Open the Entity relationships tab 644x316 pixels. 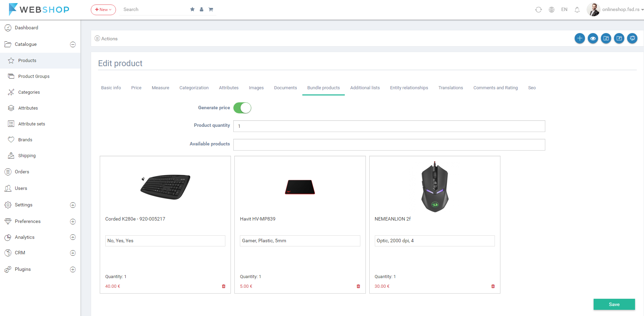click(x=409, y=88)
